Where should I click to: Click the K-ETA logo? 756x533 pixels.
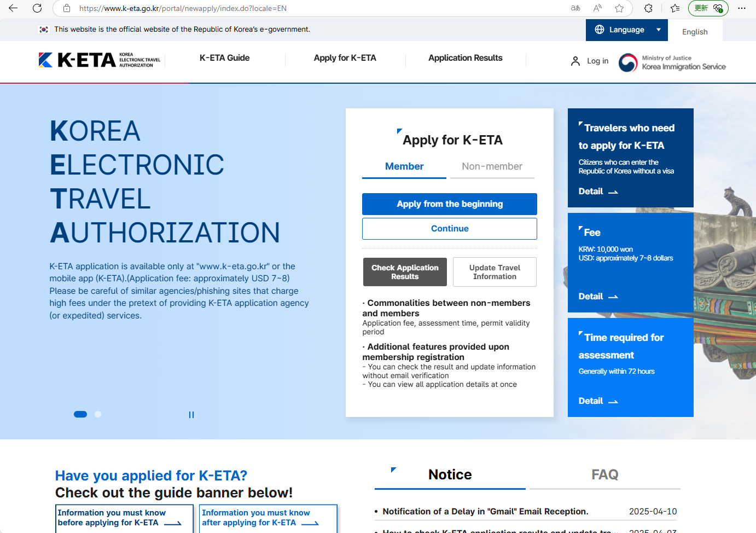point(77,60)
